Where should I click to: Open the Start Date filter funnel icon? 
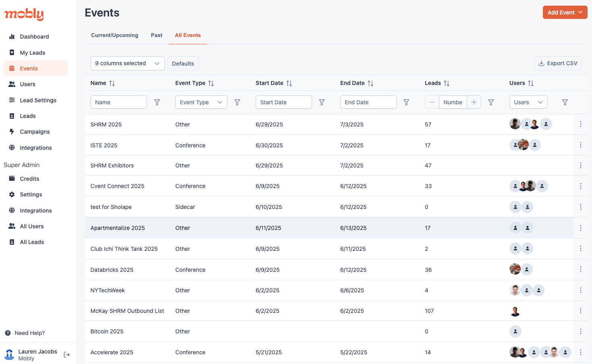tap(322, 102)
